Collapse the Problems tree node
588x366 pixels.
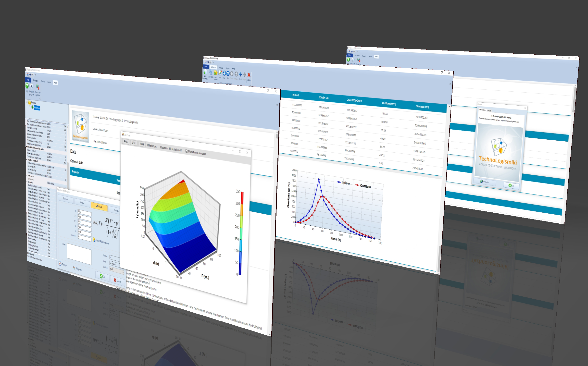pyautogui.click(x=27, y=102)
